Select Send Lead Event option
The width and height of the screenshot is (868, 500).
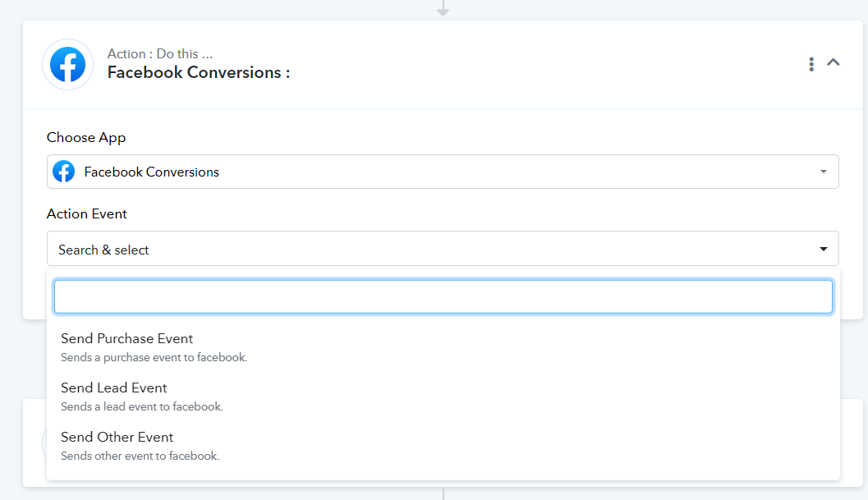(443, 397)
